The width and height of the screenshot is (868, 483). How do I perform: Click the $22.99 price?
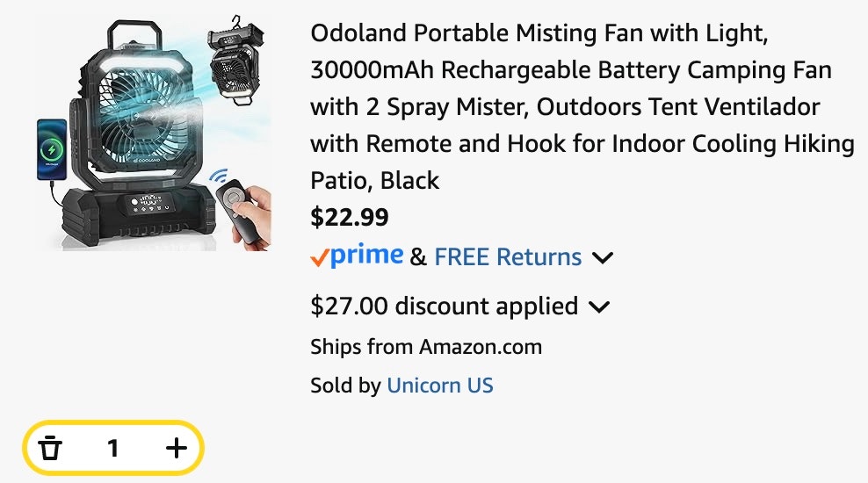(350, 217)
